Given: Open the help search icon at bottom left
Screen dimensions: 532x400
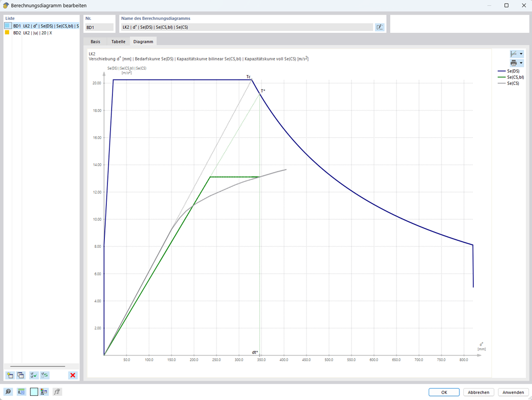Looking at the screenshot, I should coord(8,392).
